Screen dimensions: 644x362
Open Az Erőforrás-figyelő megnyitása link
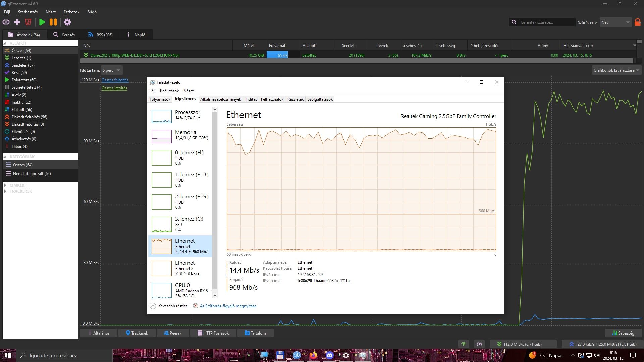click(228, 306)
